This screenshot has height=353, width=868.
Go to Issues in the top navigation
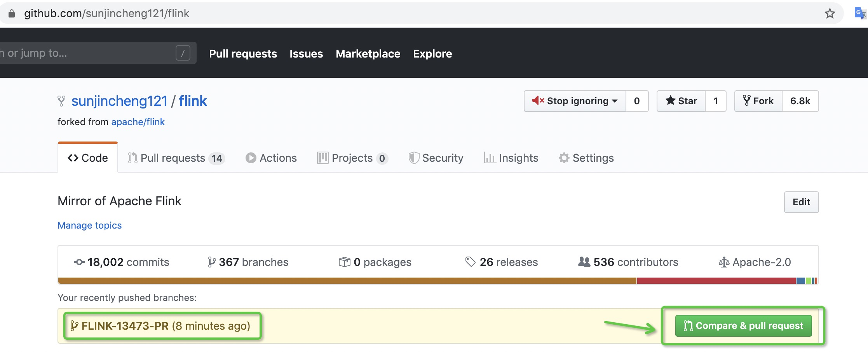tap(306, 54)
